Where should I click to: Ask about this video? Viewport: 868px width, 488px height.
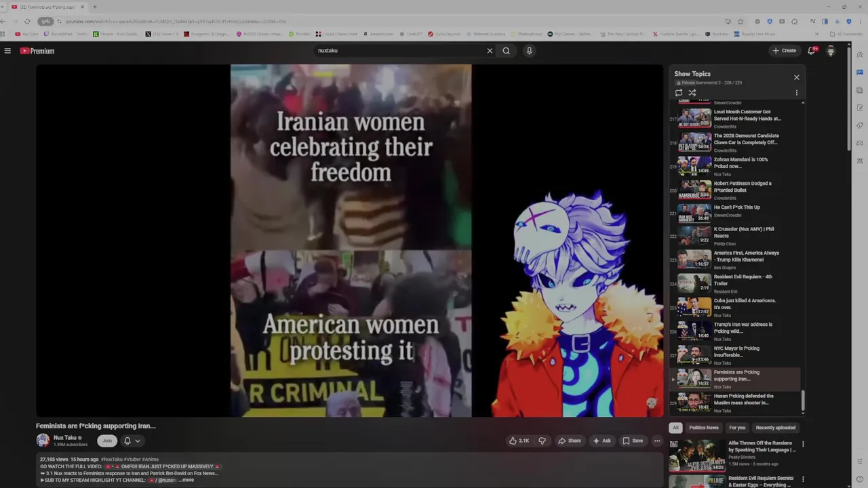coord(601,441)
